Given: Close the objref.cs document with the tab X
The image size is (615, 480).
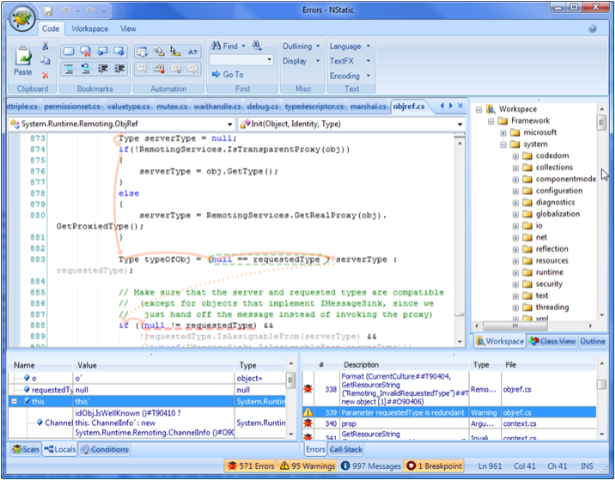Looking at the screenshot, I should (460, 105).
